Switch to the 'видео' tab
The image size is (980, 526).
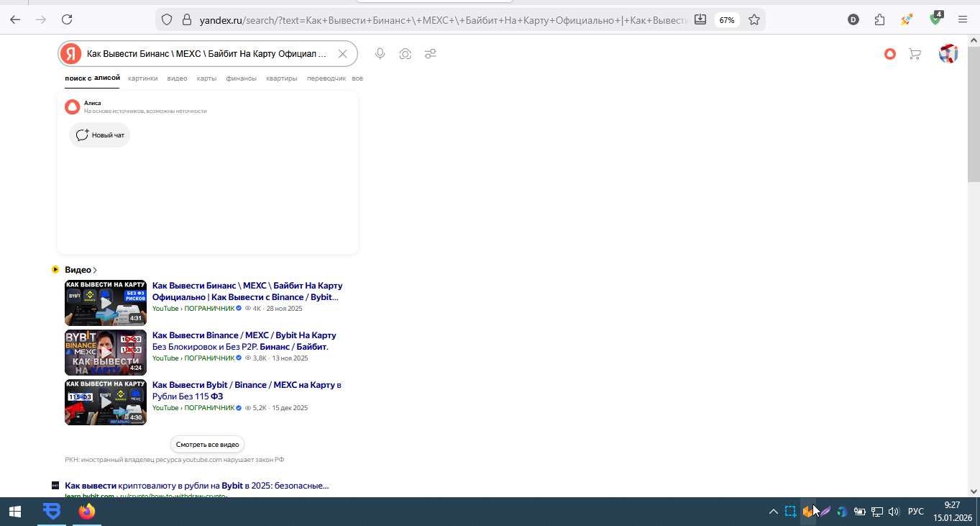pos(177,78)
